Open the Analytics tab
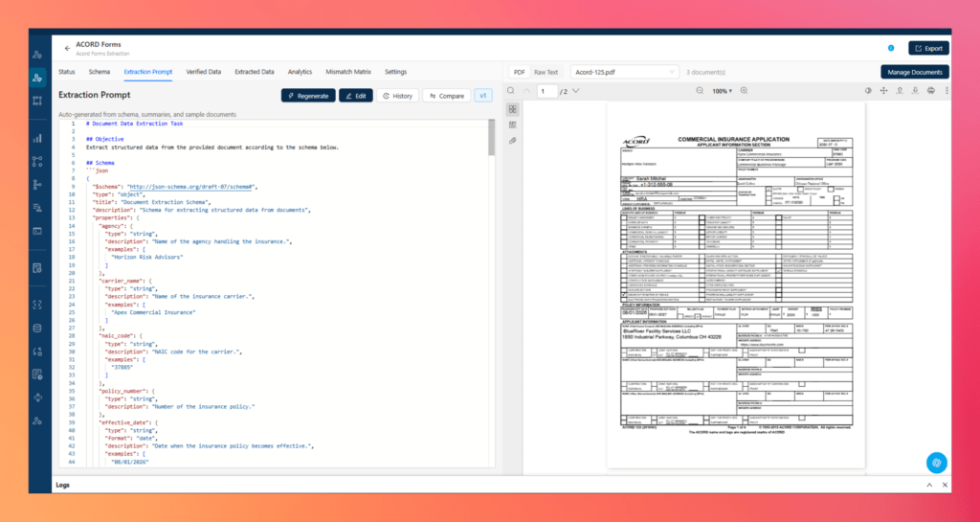This screenshot has height=522, width=980. [300, 72]
